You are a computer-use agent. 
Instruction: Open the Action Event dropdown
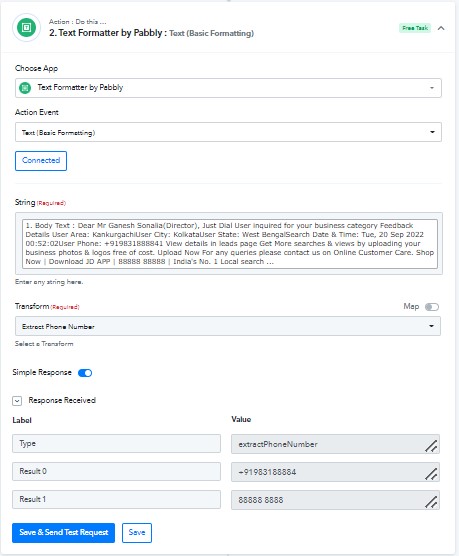pyautogui.click(x=228, y=132)
